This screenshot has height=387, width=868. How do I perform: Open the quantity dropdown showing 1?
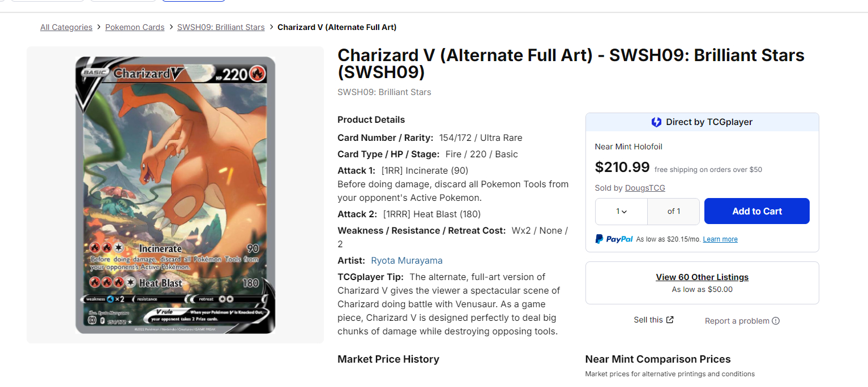click(x=621, y=211)
